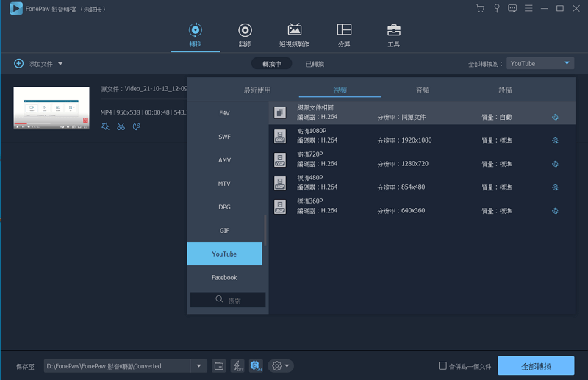Screen dimensions: 588x380
Task: Click the 全部轉換 button
Action: (536, 366)
